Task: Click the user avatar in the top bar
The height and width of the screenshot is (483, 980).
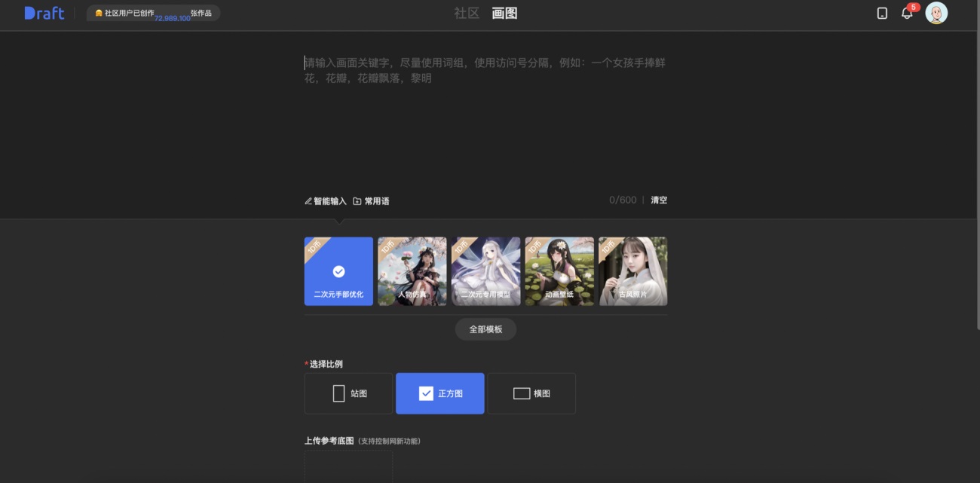Action: click(x=936, y=12)
